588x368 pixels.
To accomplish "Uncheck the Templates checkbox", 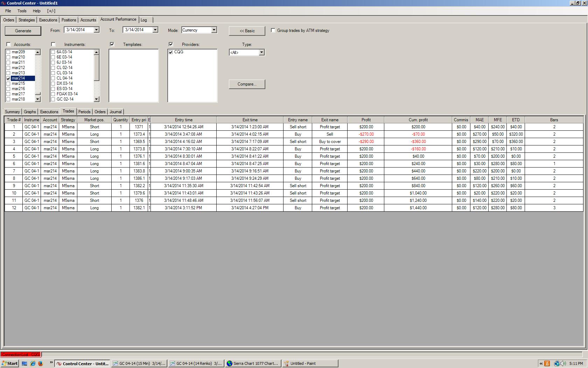I will pyautogui.click(x=112, y=45).
